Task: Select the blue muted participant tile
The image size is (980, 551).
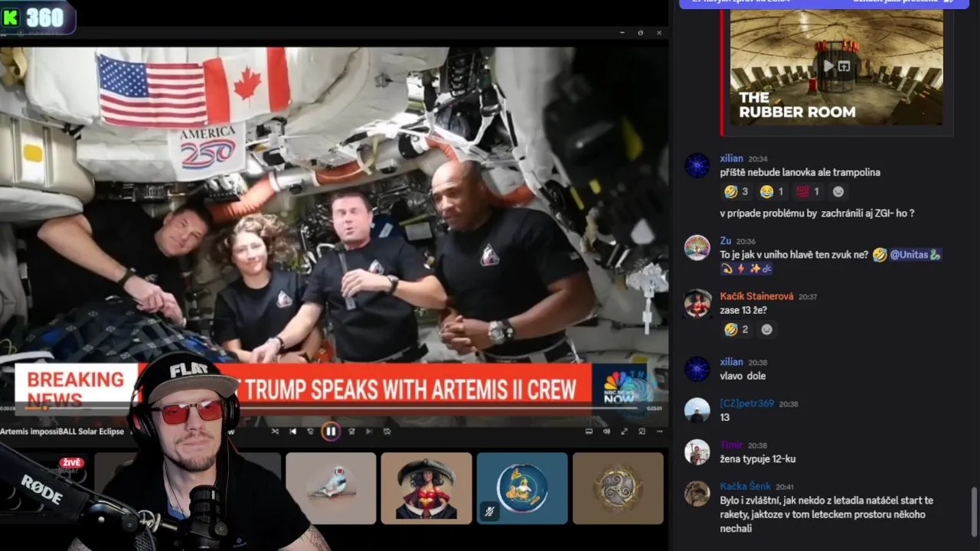Action: pyautogui.click(x=522, y=488)
